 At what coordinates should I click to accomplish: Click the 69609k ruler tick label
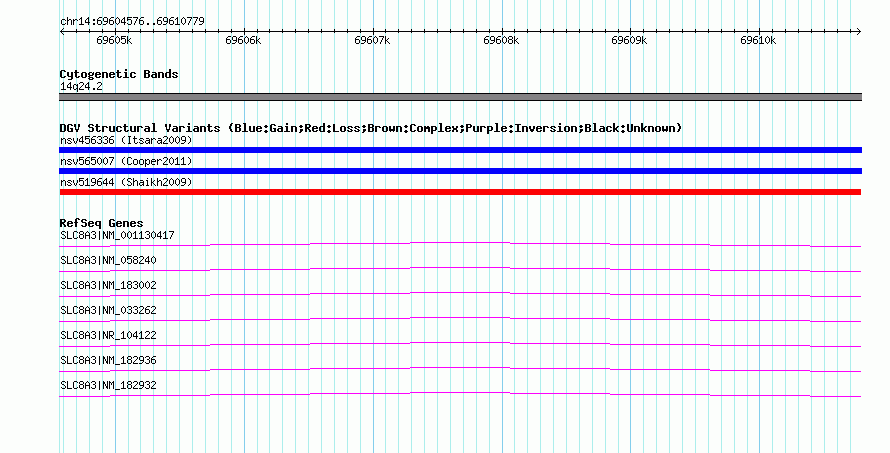pyautogui.click(x=629, y=40)
